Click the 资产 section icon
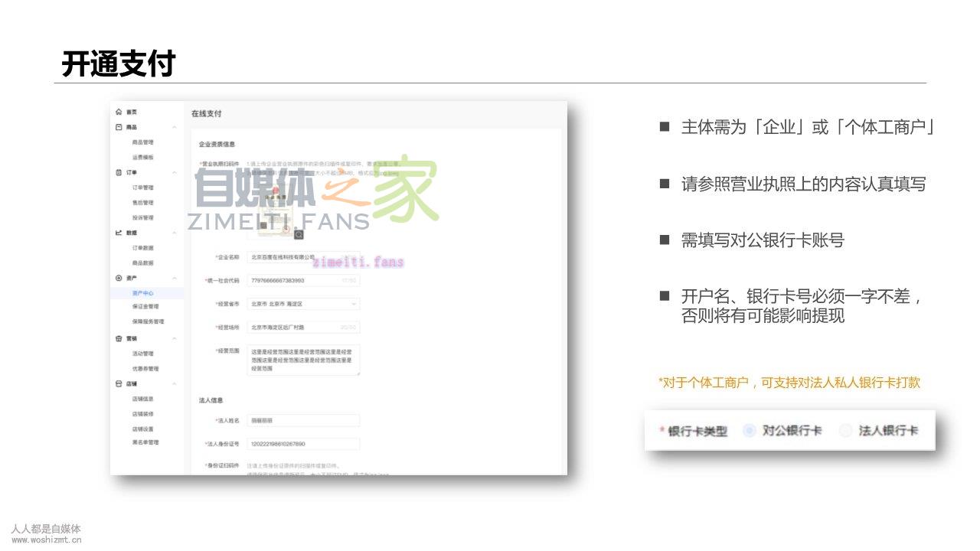The height and width of the screenshot is (551, 980). 119,278
